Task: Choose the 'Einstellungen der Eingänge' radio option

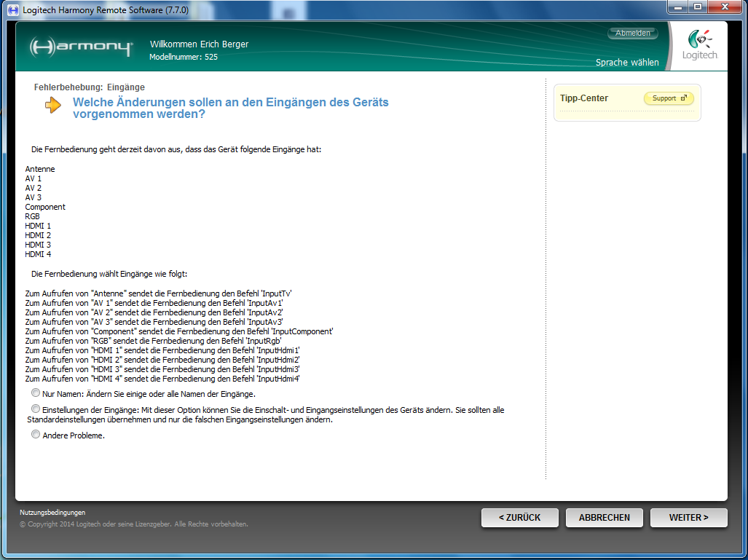Action: coord(36,409)
